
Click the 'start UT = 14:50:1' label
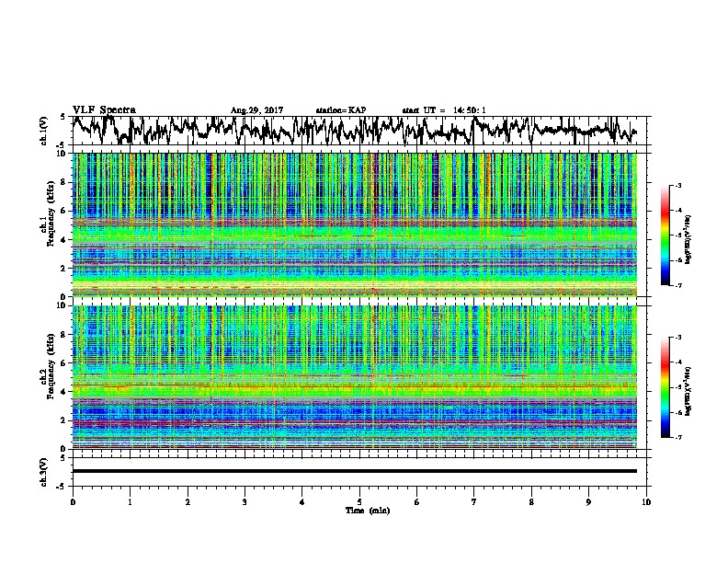click(444, 110)
